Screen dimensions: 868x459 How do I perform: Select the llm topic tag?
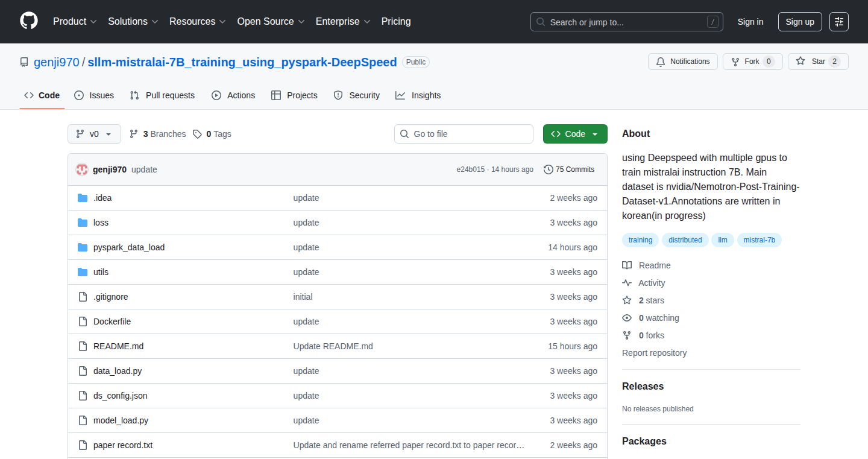[x=723, y=240]
